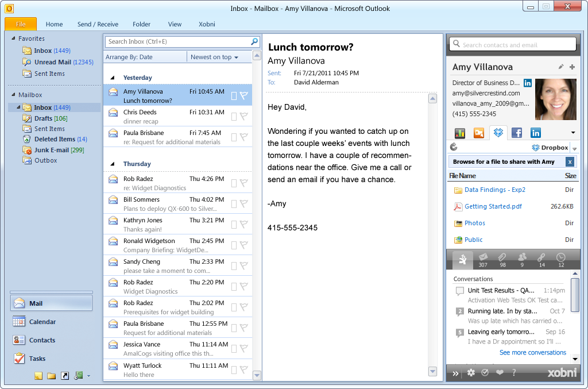Image resolution: width=588 pixels, height=389 pixels.
Task: Click the search magnifier in Inbox search
Action: pos(254,41)
